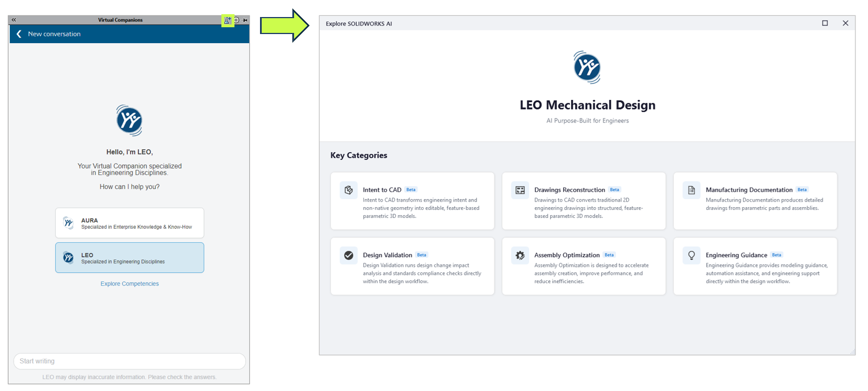
Task: Open the Engineering Guidance card
Action: point(756,267)
